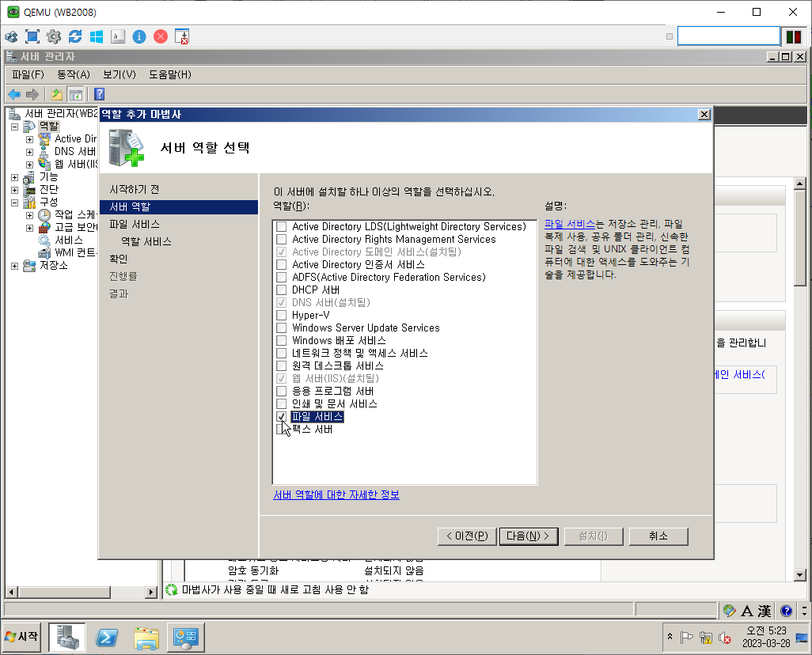This screenshot has height=655, width=812.
Task: Click the 시작 Start button
Action: click(x=21, y=637)
